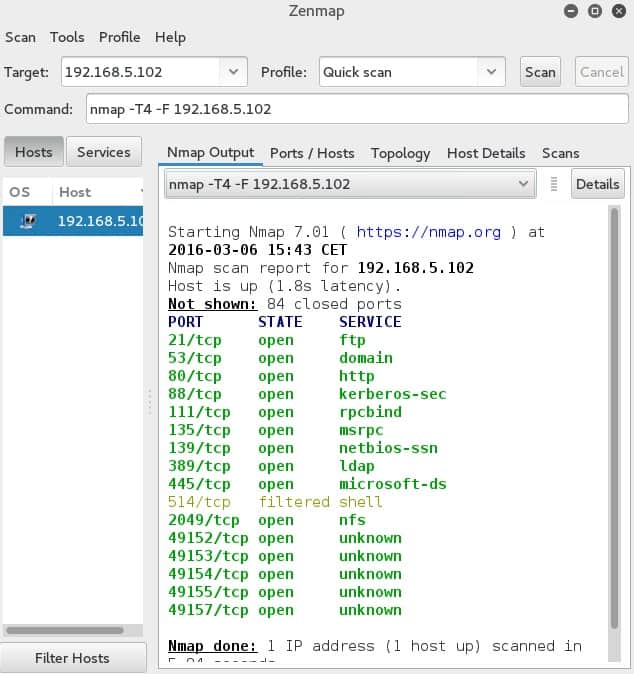The width and height of the screenshot is (634, 674).
Task: Sort by the OS column header
Action: pos(20,192)
